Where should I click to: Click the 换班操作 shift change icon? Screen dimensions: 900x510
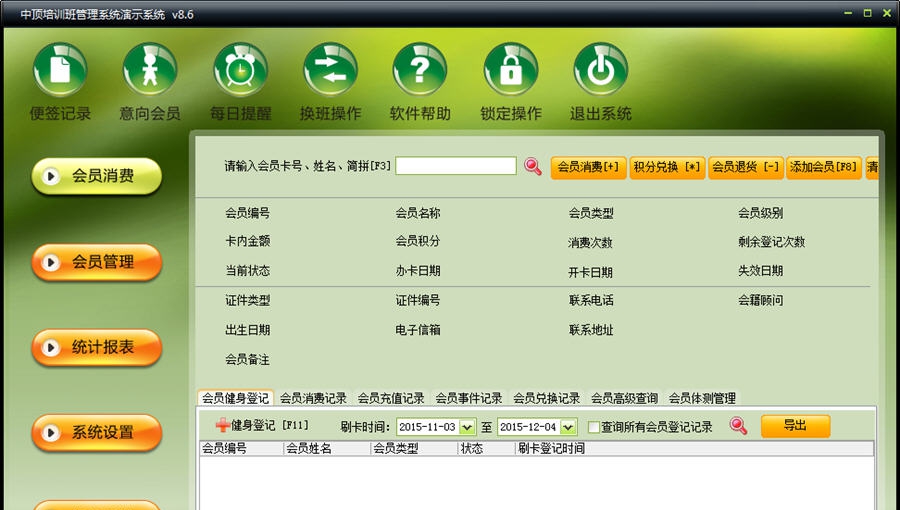tap(331, 69)
